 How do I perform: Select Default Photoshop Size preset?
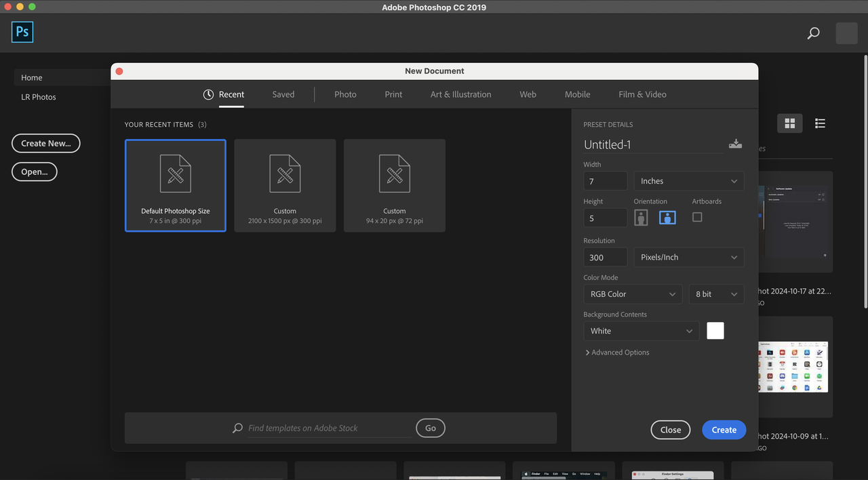[x=176, y=186]
